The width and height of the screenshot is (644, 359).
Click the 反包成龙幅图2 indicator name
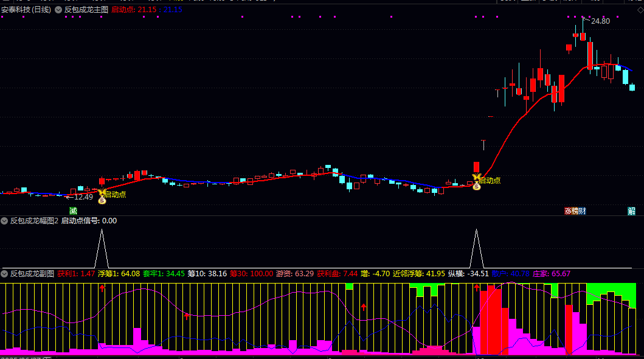[34, 221]
